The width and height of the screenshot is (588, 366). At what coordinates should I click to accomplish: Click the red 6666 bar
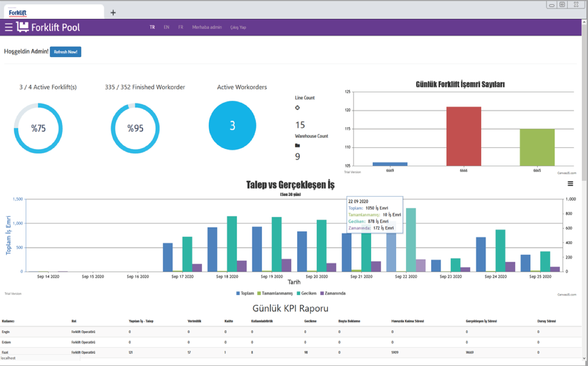(x=463, y=136)
